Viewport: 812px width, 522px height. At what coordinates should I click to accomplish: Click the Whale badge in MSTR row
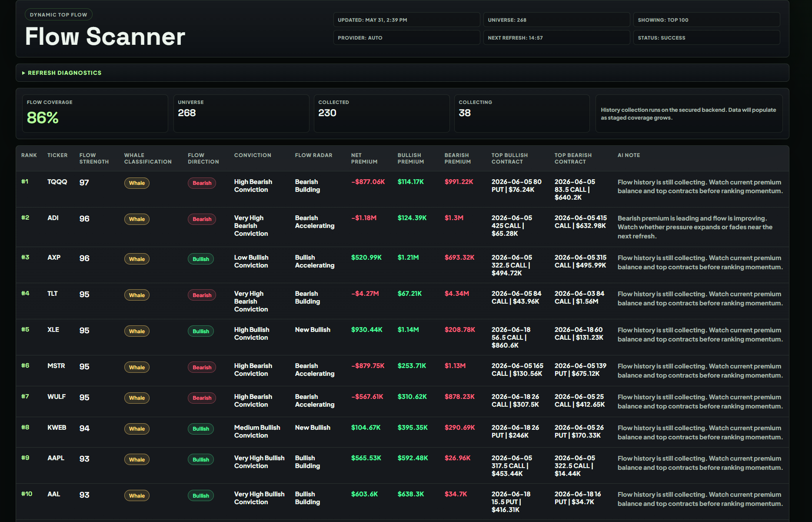137,367
